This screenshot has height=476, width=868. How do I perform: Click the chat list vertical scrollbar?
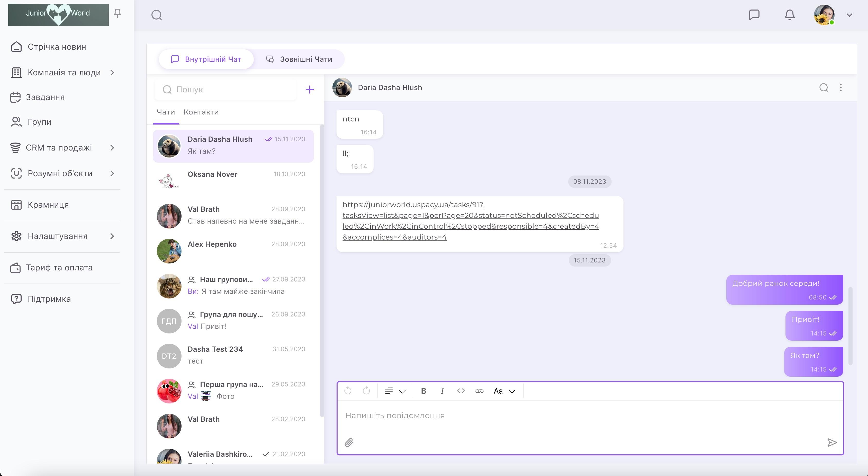tap(322, 270)
